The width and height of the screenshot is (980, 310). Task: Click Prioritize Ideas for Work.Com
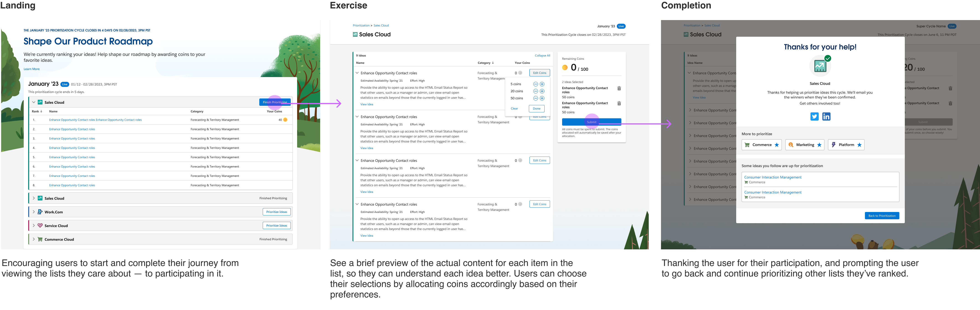pos(277,212)
